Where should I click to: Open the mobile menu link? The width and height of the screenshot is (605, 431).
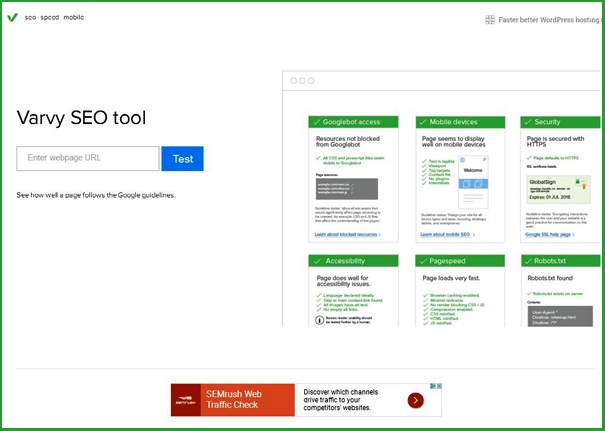[74, 17]
